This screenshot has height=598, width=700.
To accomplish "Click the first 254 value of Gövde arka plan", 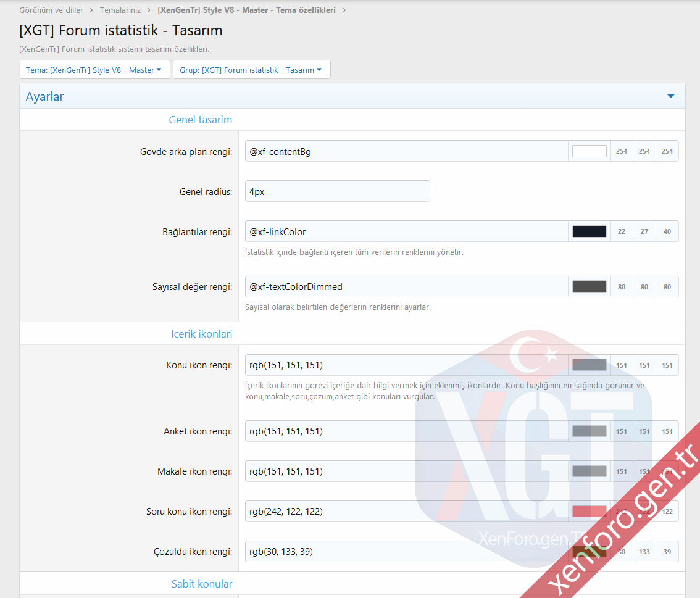I will point(622,151).
